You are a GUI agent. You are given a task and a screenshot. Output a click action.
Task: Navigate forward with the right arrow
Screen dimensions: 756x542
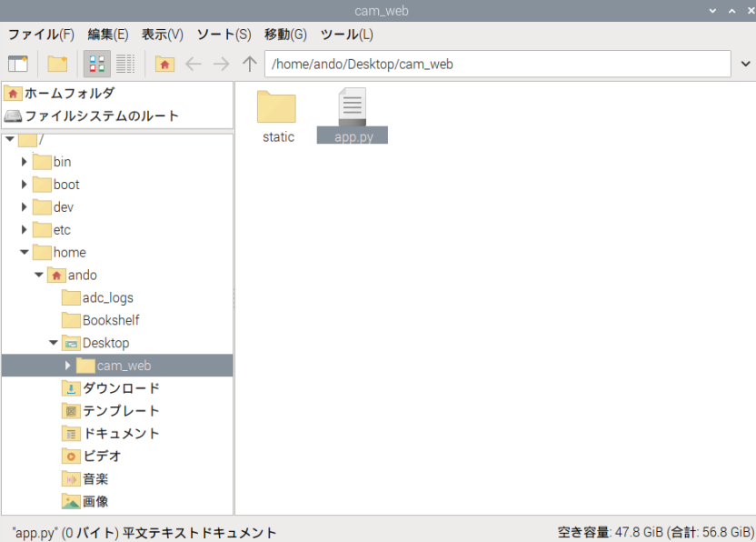pyautogui.click(x=221, y=64)
